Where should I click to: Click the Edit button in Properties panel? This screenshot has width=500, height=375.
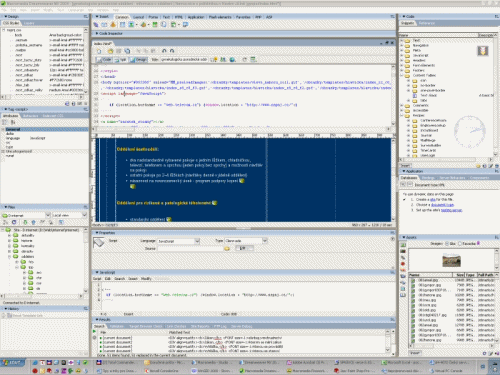[x=244, y=248]
